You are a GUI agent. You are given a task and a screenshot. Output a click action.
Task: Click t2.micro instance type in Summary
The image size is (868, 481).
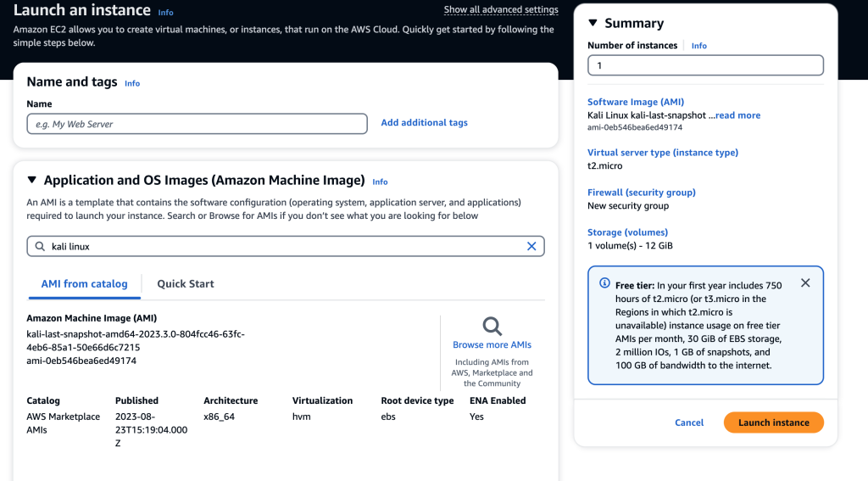point(604,165)
